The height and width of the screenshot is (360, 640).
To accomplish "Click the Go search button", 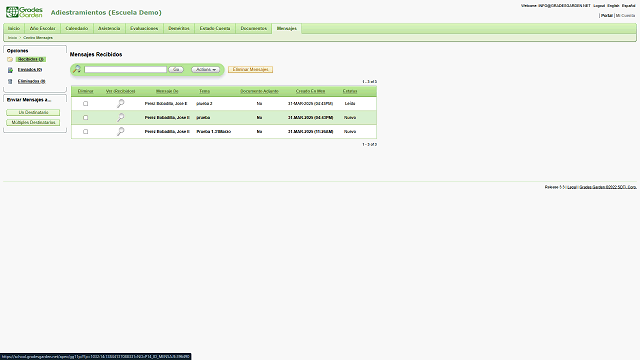I will (x=176, y=70).
